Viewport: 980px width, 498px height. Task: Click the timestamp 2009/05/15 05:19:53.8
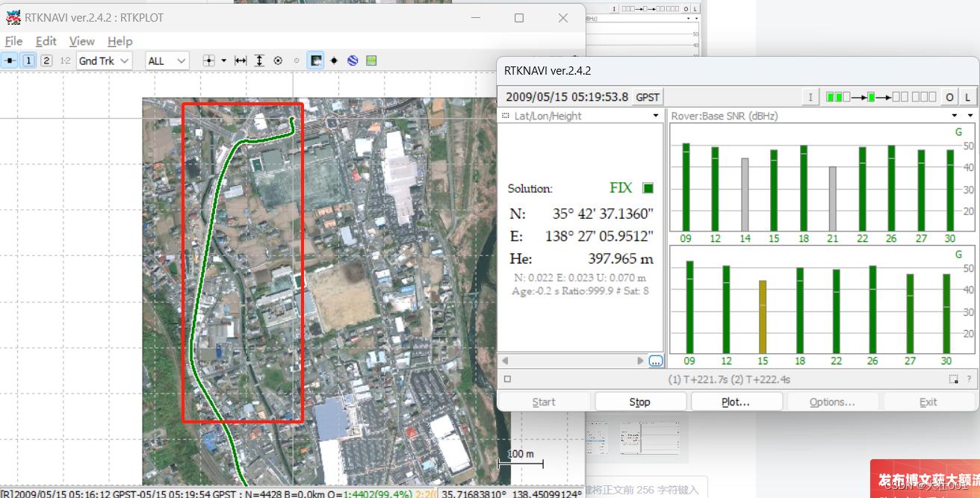[x=567, y=97]
